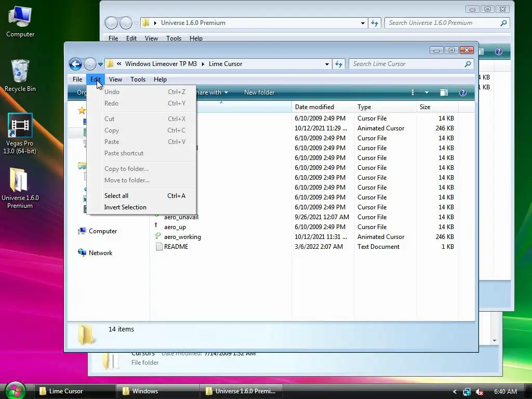Click the Lime Cursor breadcrumb segment
This screenshot has width=532, height=399.
click(225, 64)
